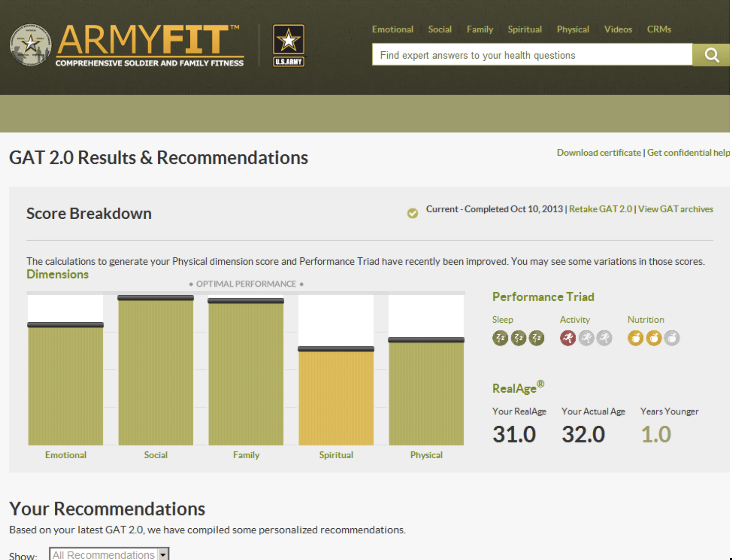Click the Spiritual label under the chart
732x560 pixels.
pos(336,455)
